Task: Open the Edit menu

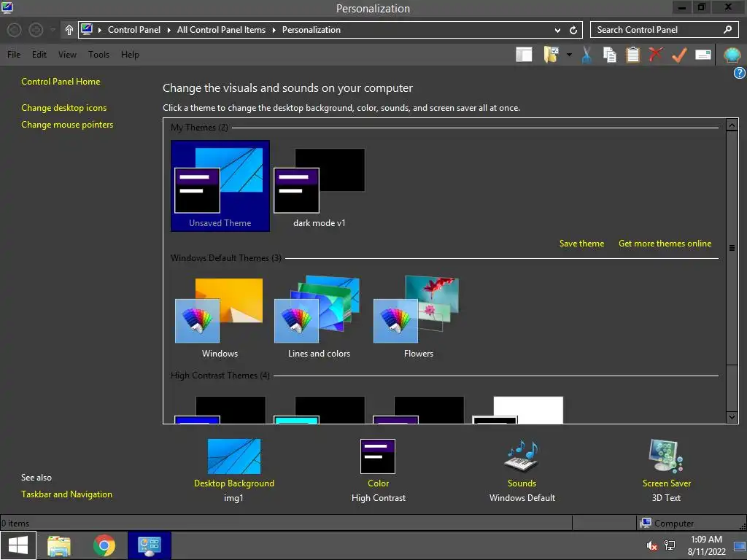Action: [x=39, y=55]
